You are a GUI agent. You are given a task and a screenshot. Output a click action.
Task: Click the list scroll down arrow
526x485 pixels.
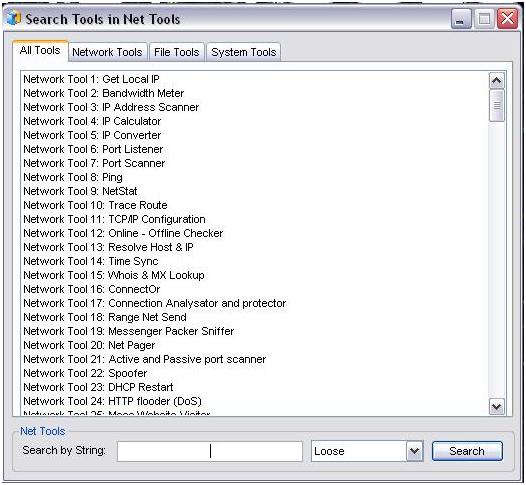pyautogui.click(x=497, y=407)
